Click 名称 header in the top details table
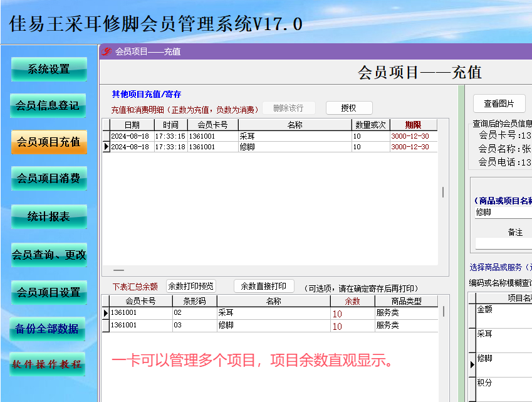 coord(295,125)
